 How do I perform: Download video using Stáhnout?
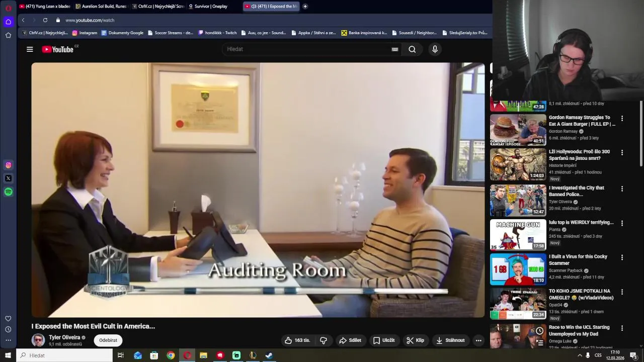click(x=450, y=340)
